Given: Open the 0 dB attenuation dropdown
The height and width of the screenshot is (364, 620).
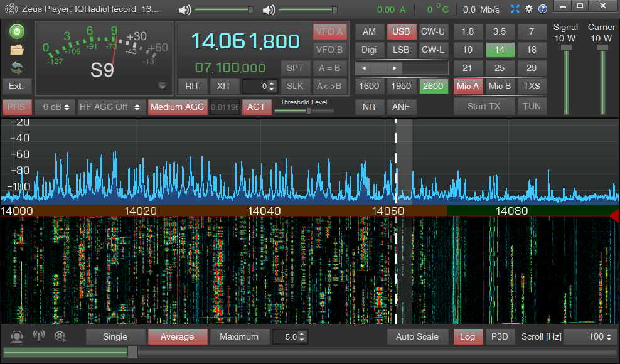Looking at the screenshot, I should point(55,107).
